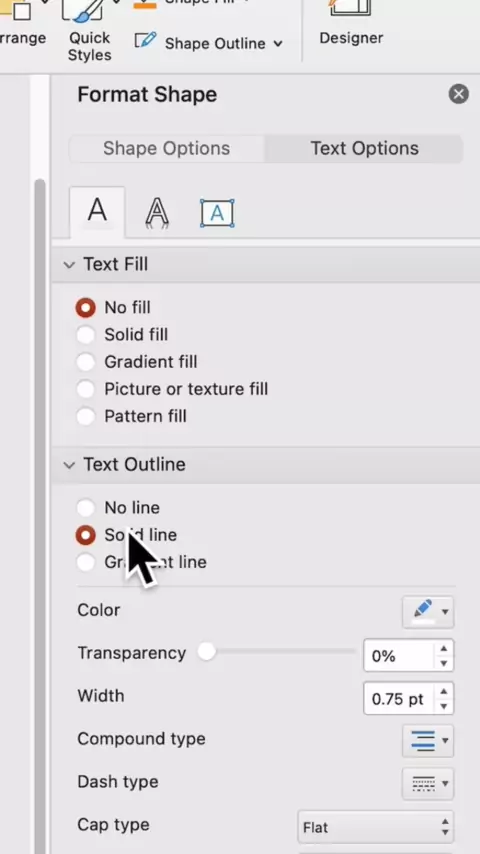Open the outline Color pen picker
This screenshot has width=480, height=854.
(x=428, y=612)
